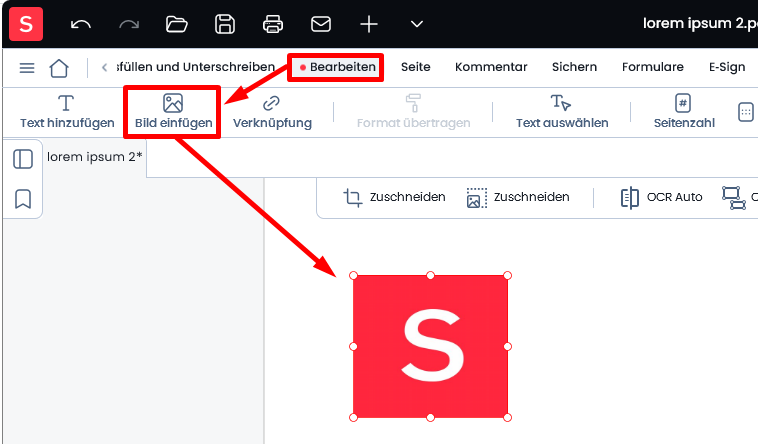Image resolution: width=758 pixels, height=444 pixels.
Task: Click the right-middle handle of the image
Action: (508, 346)
